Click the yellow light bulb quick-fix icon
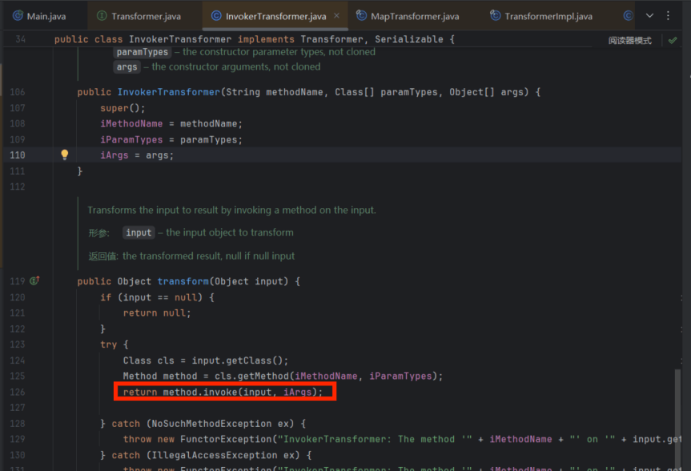The image size is (692, 471). (x=65, y=155)
